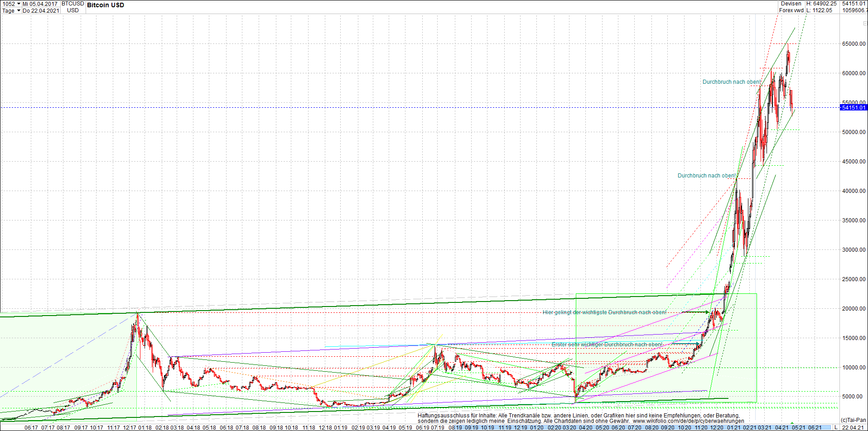Click the high value H: 64902.25
Viewport: 868px width, 431px height.
click(x=821, y=4)
